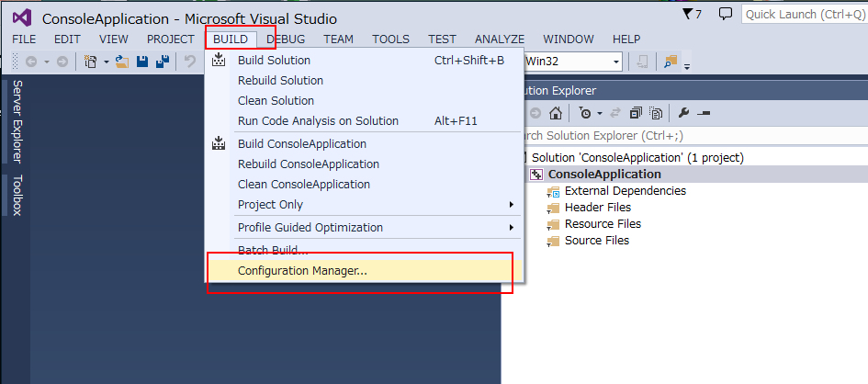Click the Save disk icon
This screenshot has height=384, width=868.
tap(142, 62)
